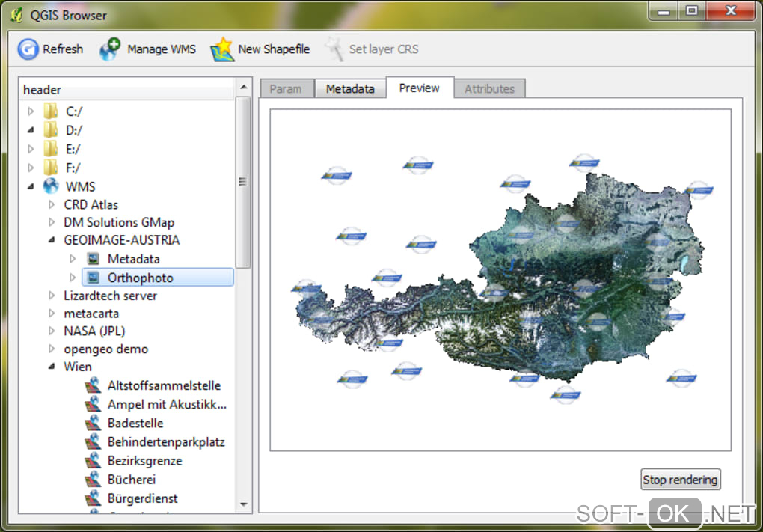This screenshot has height=532, width=763.
Task: Switch to the Param tab
Action: click(287, 88)
